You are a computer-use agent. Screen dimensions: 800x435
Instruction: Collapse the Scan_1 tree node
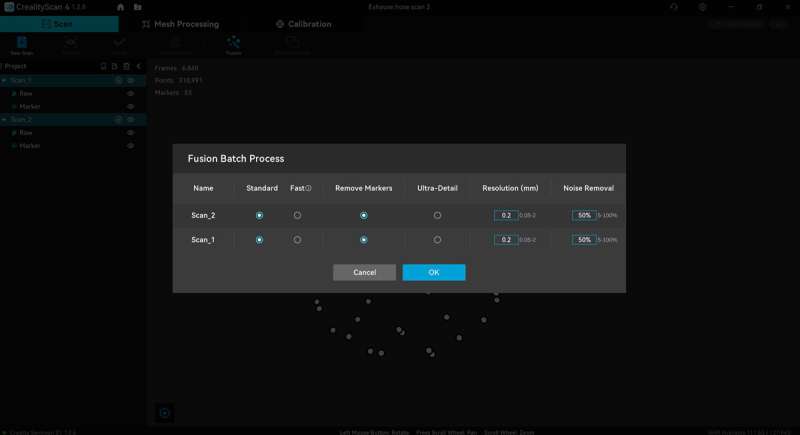point(5,80)
